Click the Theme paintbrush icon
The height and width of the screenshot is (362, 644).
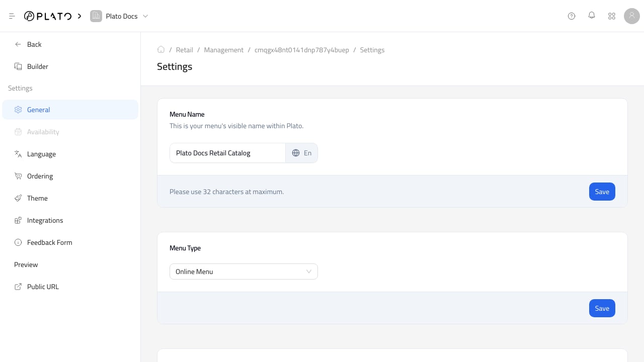pyautogui.click(x=18, y=198)
